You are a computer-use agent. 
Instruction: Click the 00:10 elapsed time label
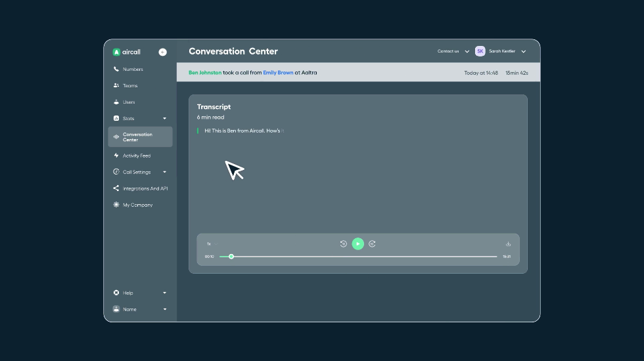tap(210, 257)
